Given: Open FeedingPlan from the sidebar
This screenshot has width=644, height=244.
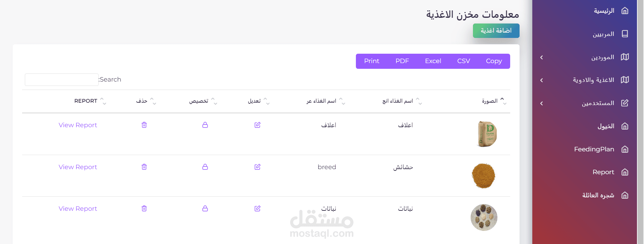Looking at the screenshot, I should (594, 149).
